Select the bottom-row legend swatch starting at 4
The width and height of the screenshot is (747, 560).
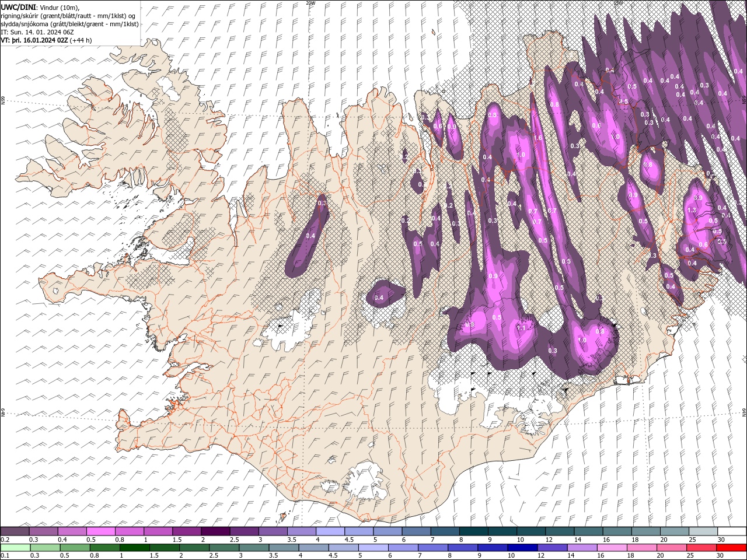[313, 548]
